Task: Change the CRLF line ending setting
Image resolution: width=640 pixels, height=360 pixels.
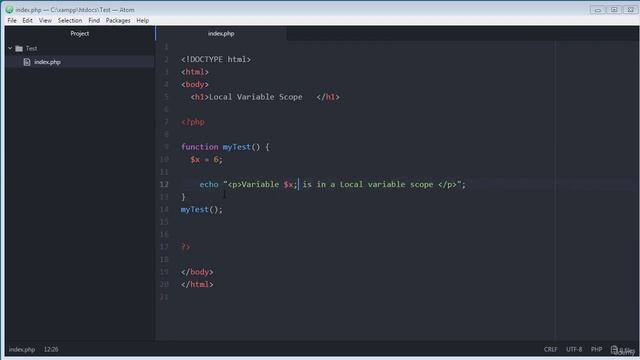Action: [x=550, y=349]
